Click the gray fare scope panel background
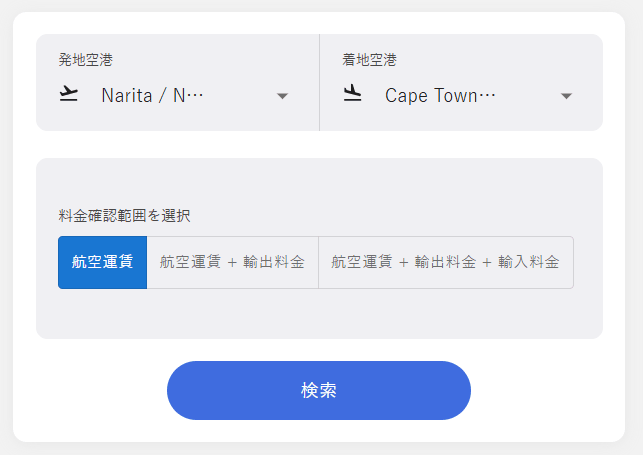643x455 pixels. (x=320, y=315)
